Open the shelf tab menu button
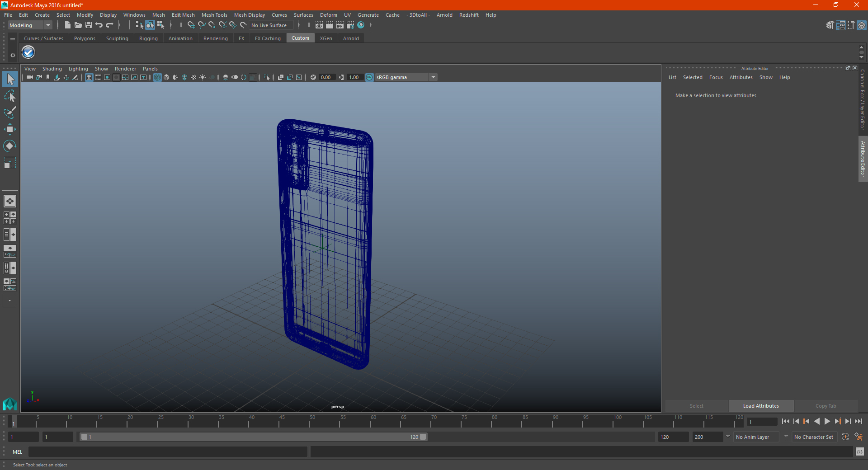Screen dimensions: 868x470 coord(13,39)
